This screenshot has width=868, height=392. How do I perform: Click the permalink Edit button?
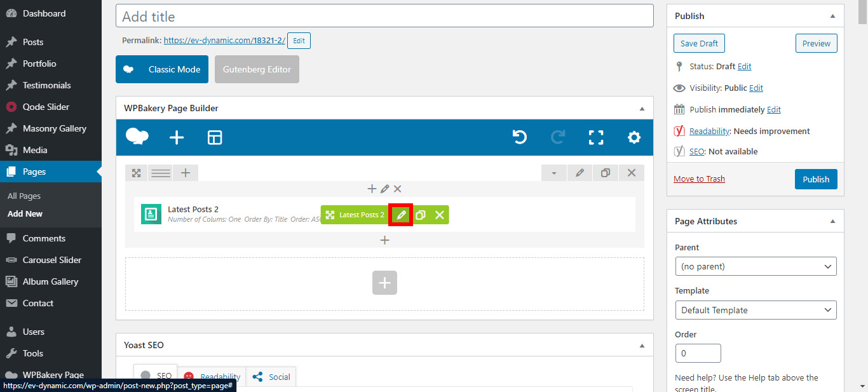[x=299, y=41]
